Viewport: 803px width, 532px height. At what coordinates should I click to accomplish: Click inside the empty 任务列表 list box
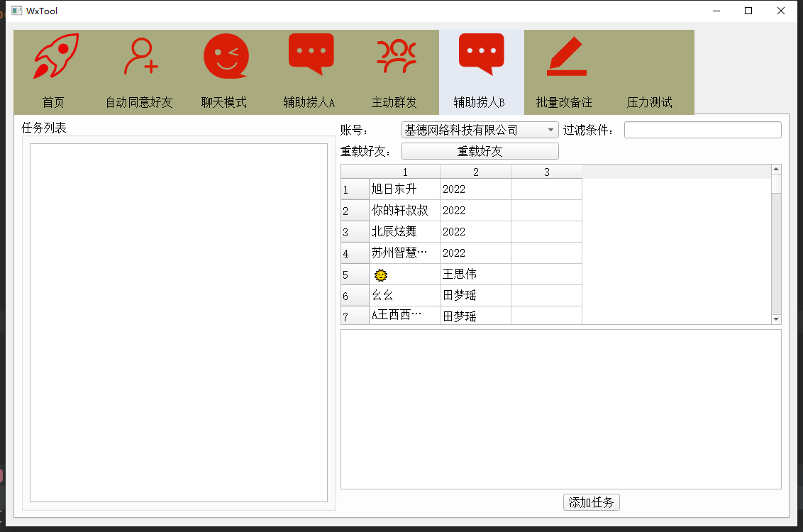point(178,323)
